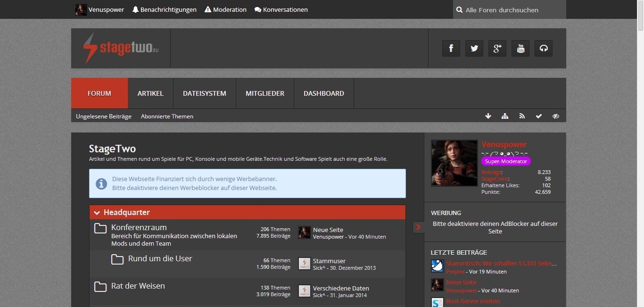The image size is (644, 307).
Task: Click avatar next to Stammtisch sidebar entry
Action: 438,266
